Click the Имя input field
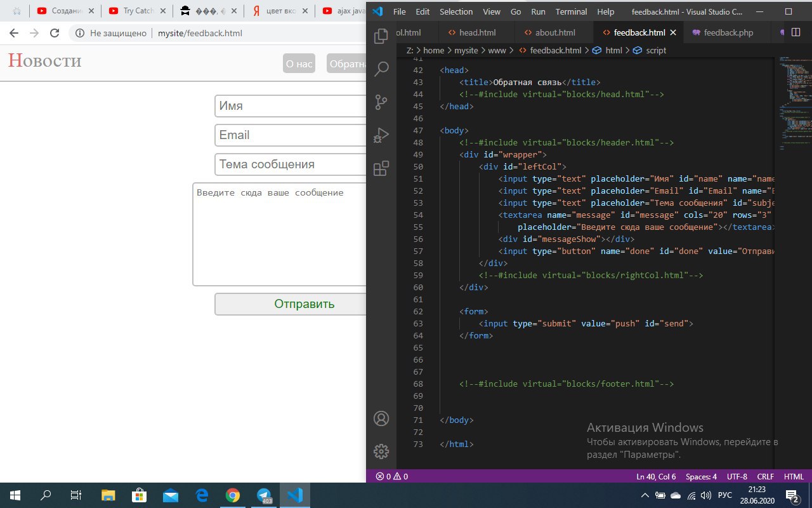 coord(291,106)
